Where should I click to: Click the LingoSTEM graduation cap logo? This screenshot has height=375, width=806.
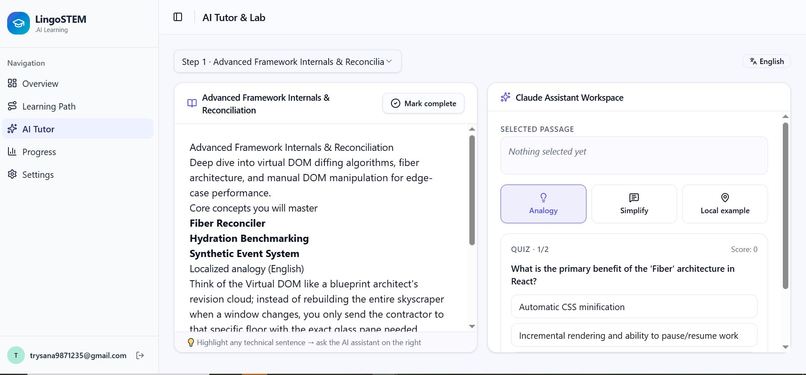(19, 23)
